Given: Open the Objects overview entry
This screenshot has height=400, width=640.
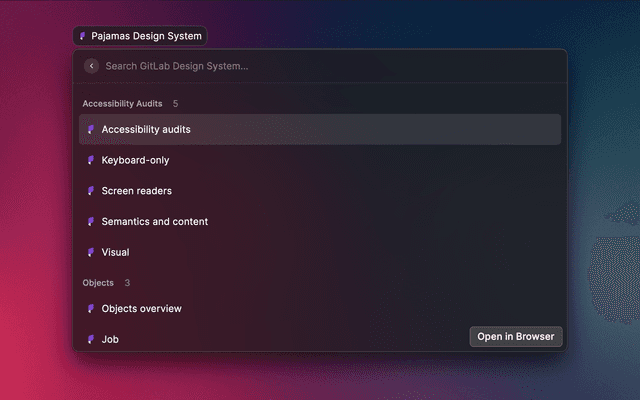Looking at the screenshot, I should point(142,309).
